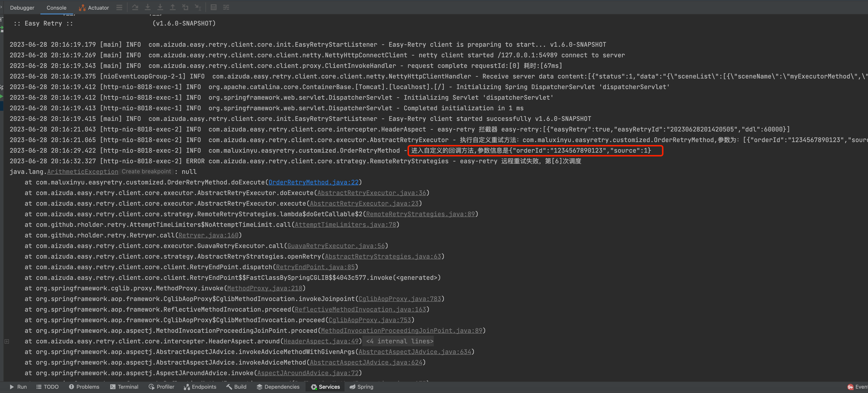Viewport: 868px width, 393px height.
Task: Switch to the Debugger tab
Action: pos(22,8)
